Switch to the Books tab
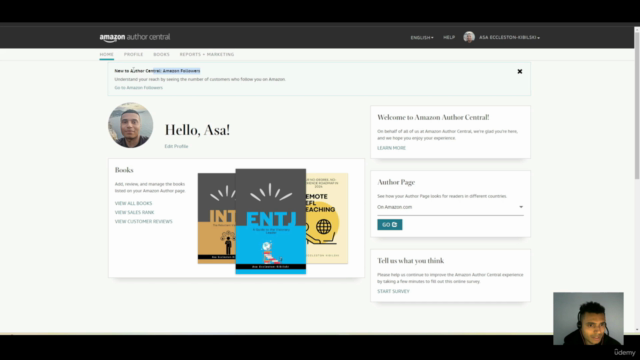This screenshot has height=360, width=640. [x=161, y=54]
